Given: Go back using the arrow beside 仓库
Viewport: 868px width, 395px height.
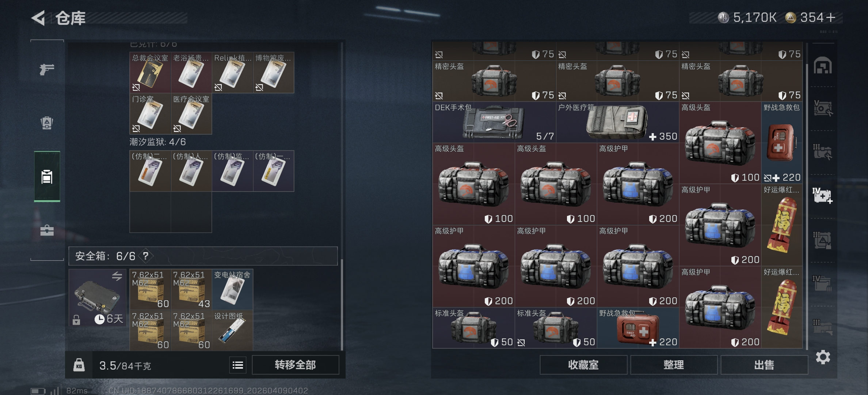Looking at the screenshot, I should pyautogui.click(x=38, y=18).
